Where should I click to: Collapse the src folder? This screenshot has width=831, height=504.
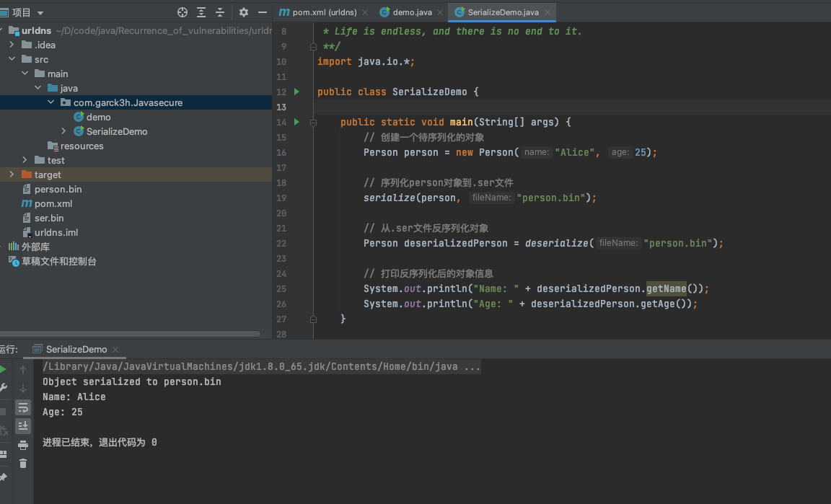[12, 59]
